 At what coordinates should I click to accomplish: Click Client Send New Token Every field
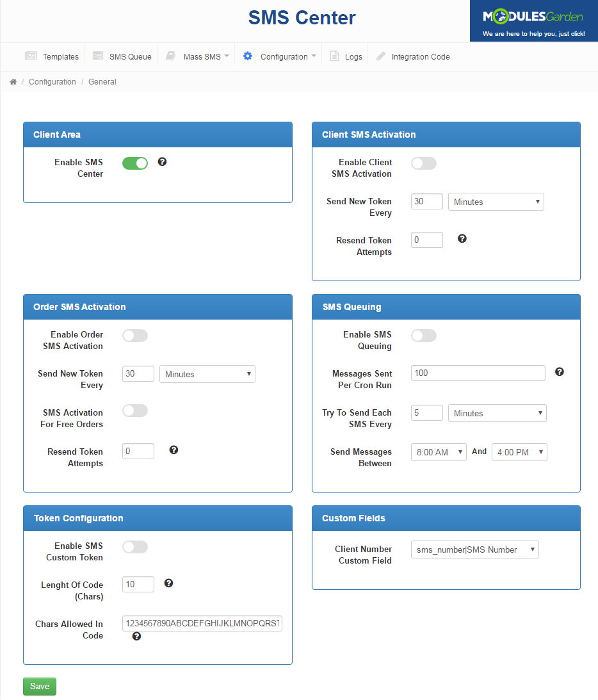click(427, 201)
